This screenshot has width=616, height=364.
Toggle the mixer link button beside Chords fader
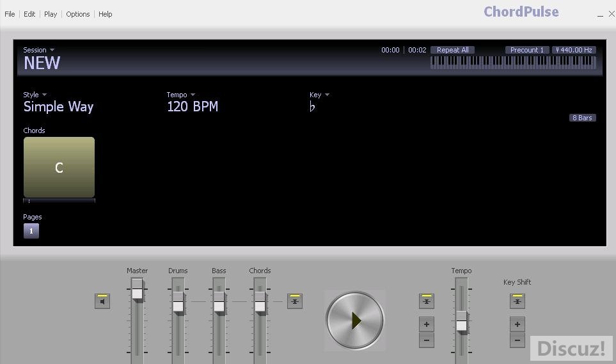coord(295,301)
